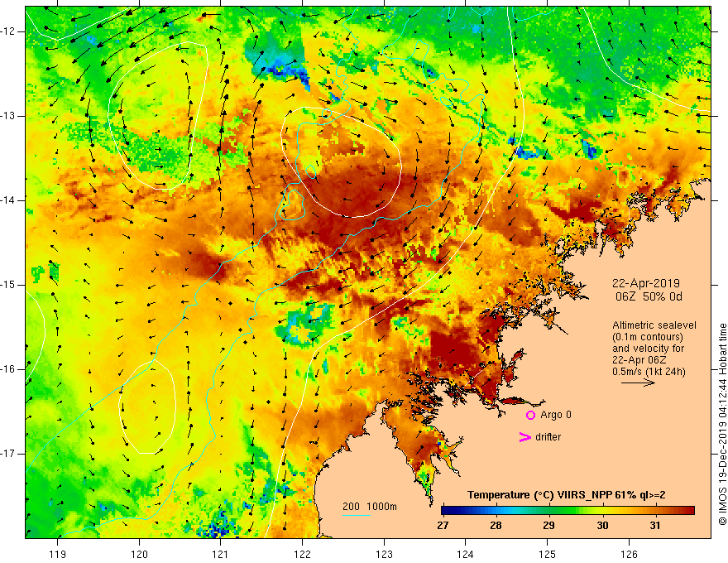Image resolution: width=728 pixels, height=563 pixels.
Task: Click the 27 value on the temperature scale
Action: (443, 526)
